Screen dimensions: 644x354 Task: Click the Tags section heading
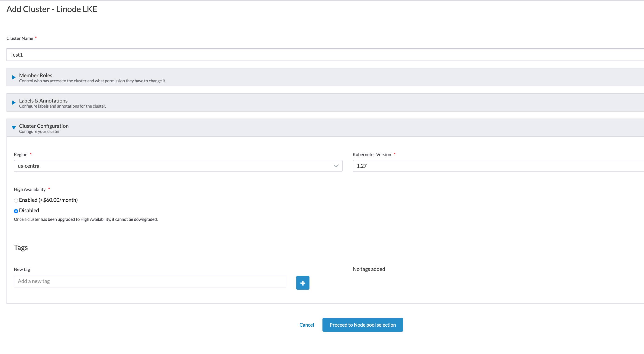(21, 248)
